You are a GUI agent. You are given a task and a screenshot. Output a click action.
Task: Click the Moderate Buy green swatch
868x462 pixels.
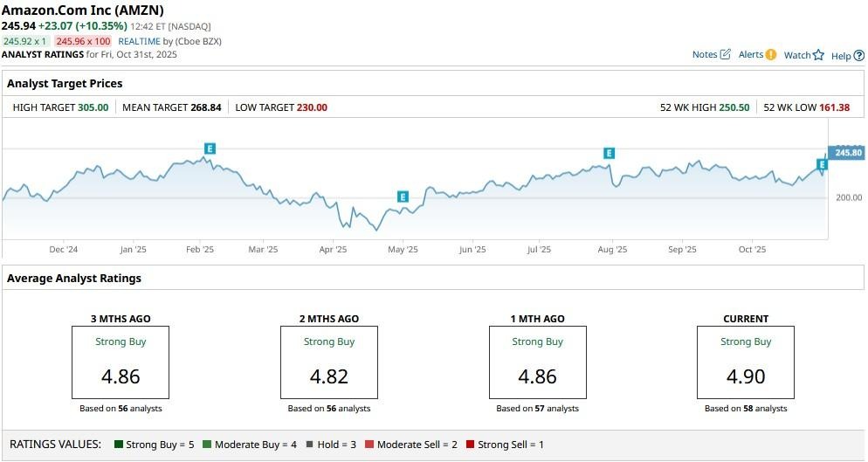pyautogui.click(x=207, y=445)
